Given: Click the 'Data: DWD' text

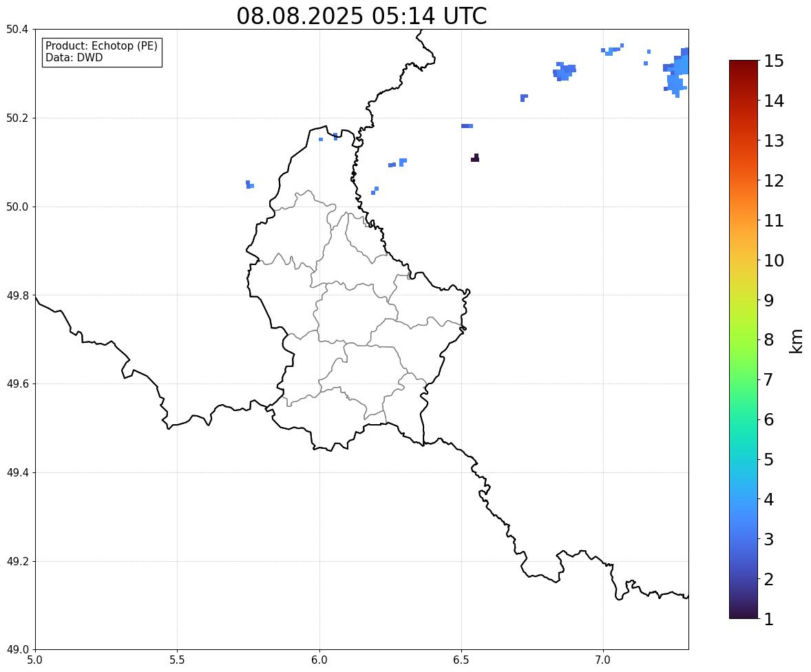Looking at the screenshot, I should pyautogui.click(x=74, y=57).
